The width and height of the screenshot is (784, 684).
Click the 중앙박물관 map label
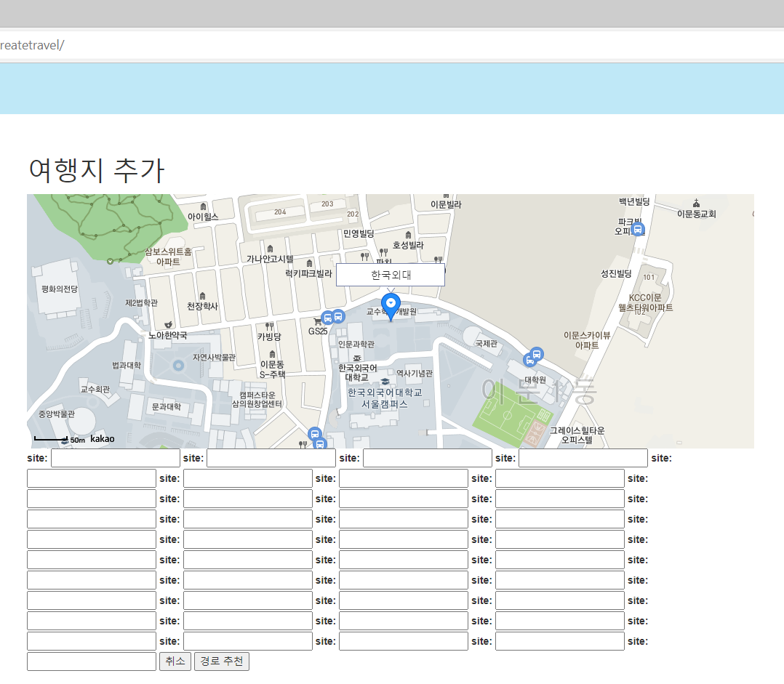[x=57, y=414]
